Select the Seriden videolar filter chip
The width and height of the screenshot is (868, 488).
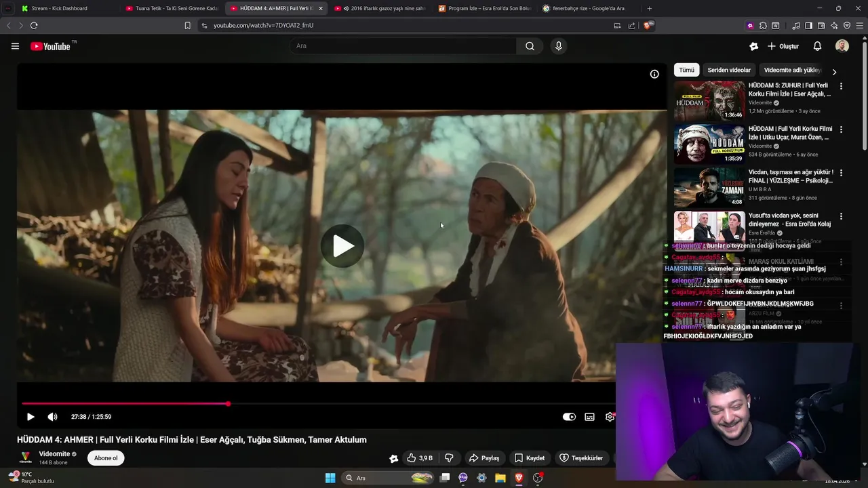pos(729,70)
